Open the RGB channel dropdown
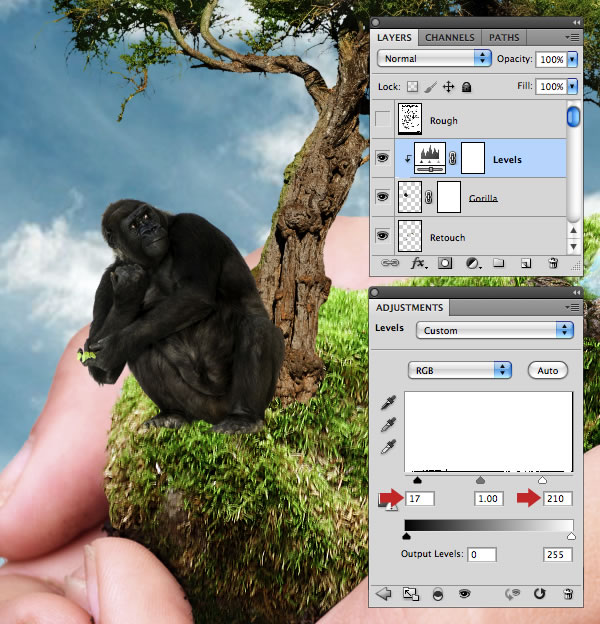The height and width of the screenshot is (624, 600). [460, 370]
